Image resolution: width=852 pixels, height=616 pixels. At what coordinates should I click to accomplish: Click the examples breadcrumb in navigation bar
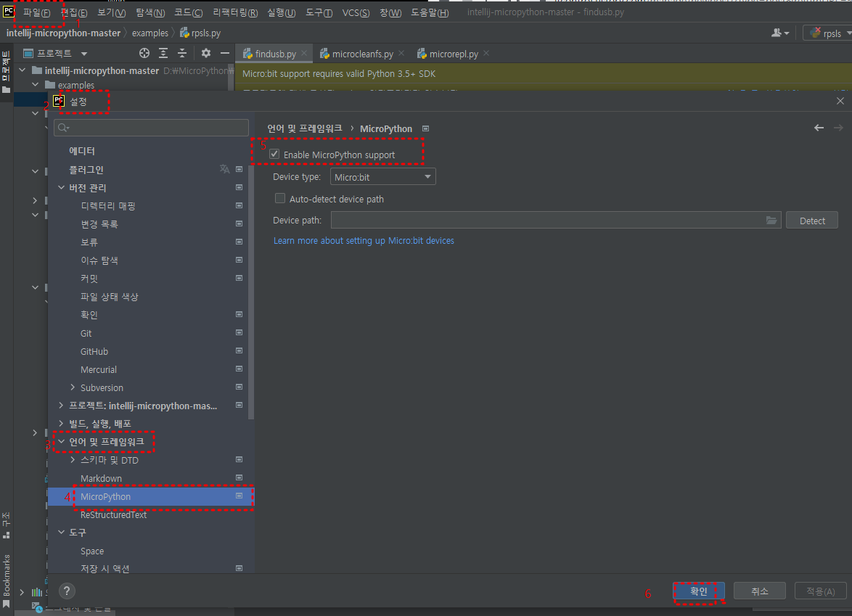[x=150, y=33]
